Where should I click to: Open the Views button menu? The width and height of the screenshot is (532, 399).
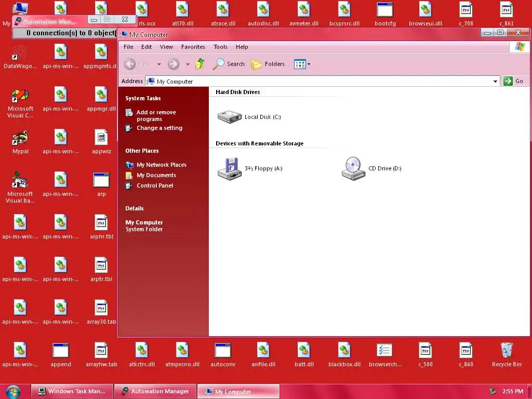pos(302,64)
